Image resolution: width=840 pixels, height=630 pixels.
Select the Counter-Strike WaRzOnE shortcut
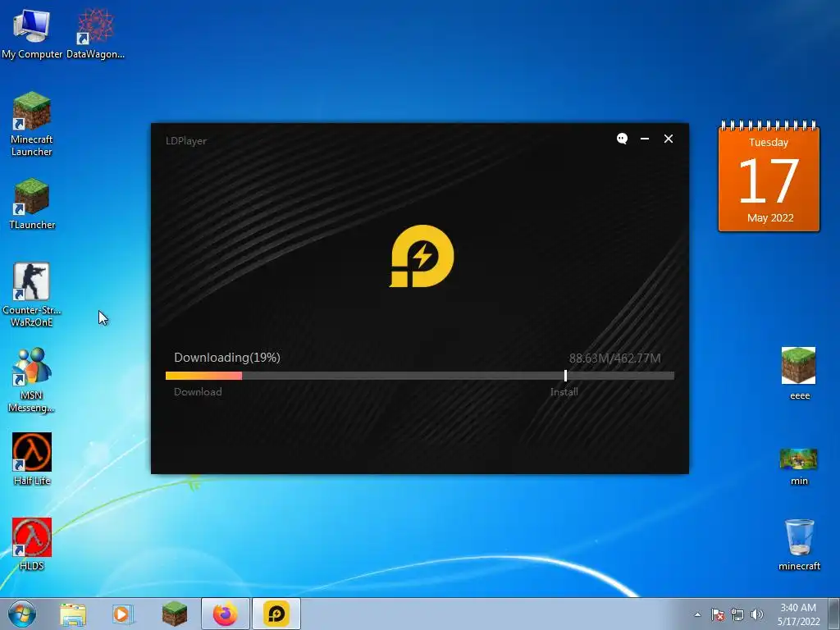coord(32,294)
